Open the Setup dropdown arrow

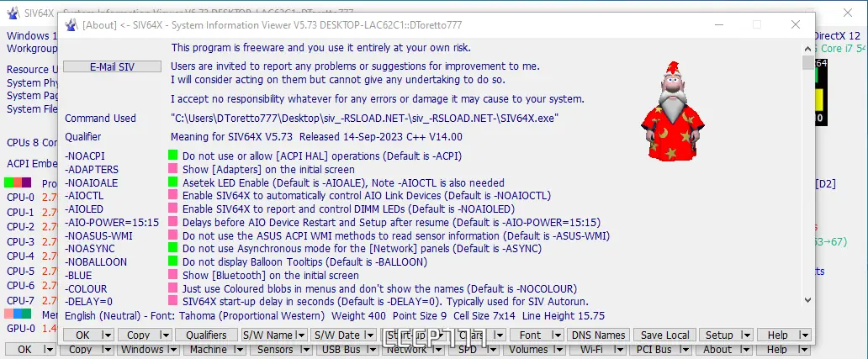[x=747, y=335]
